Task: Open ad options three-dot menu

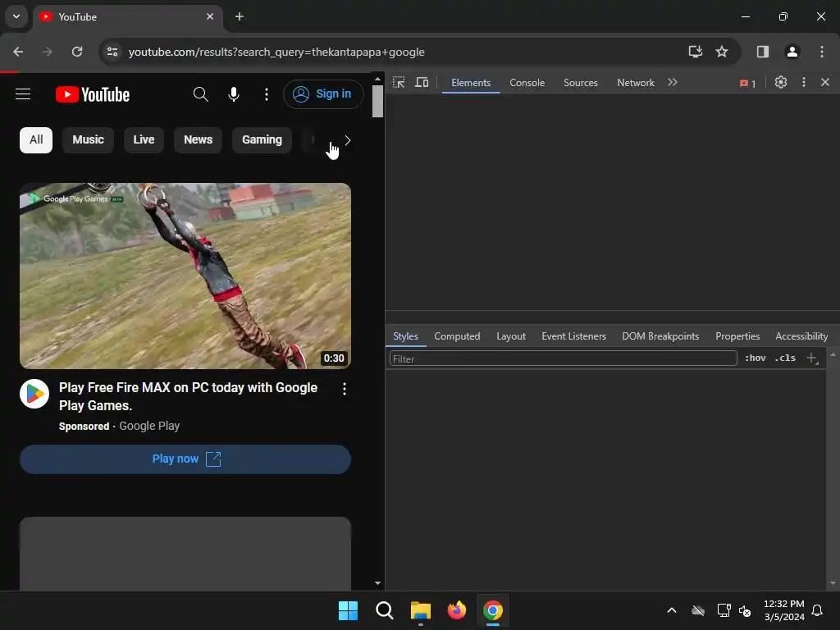Action: coord(345,389)
